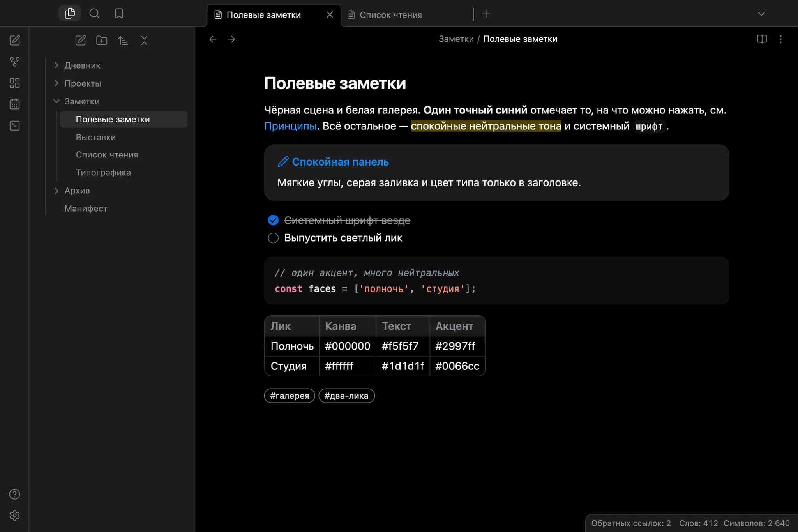The image size is (798, 532).
Task: Close the Полевые заметки tab
Action: click(x=330, y=15)
